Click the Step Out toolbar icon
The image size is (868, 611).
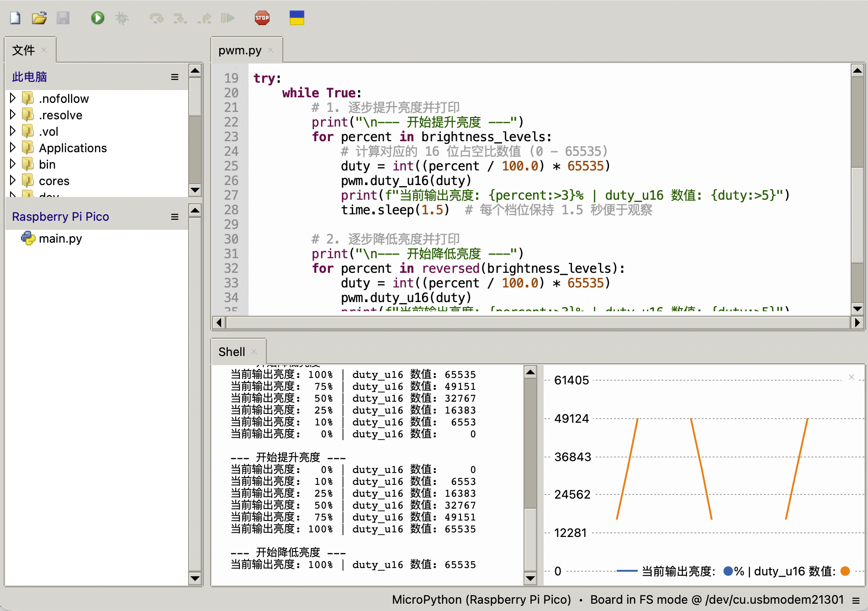pos(204,18)
